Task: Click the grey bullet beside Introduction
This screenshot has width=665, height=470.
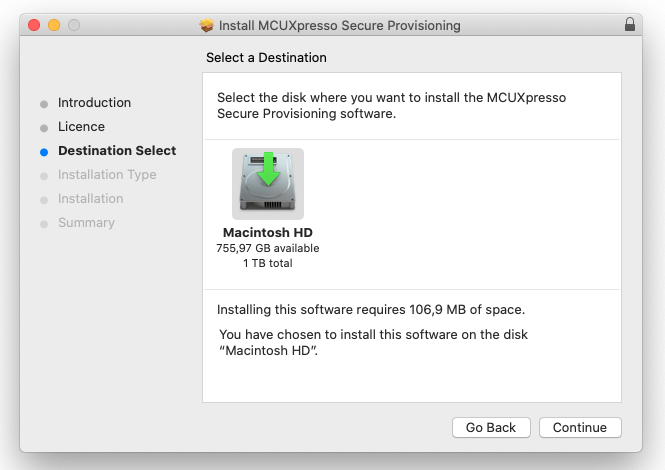Action: click(44, 104)
